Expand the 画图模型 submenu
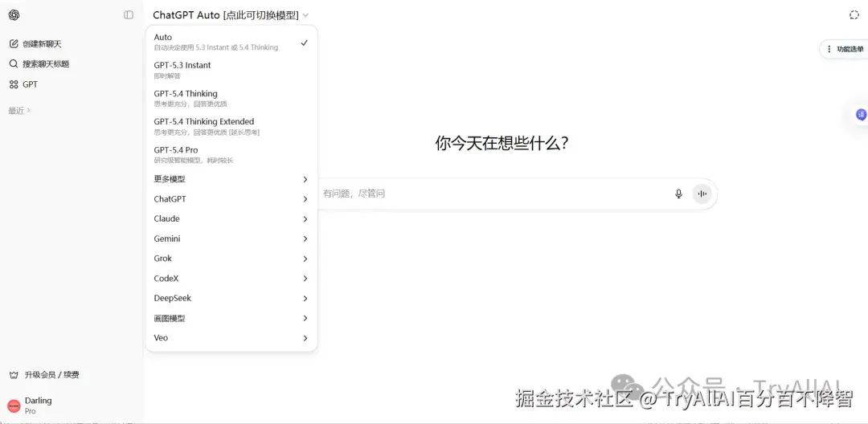Viewport: 868px width, 424px height. (x=231, y=319)
